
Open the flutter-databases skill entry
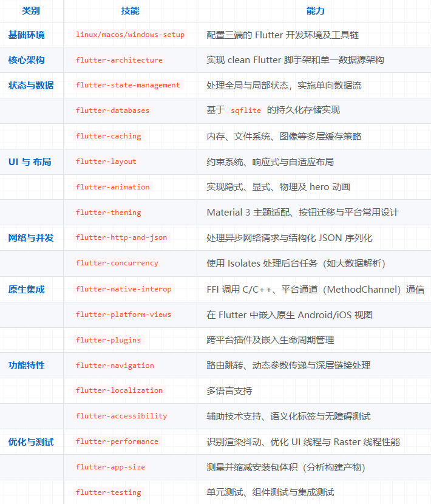coord(112,111)
